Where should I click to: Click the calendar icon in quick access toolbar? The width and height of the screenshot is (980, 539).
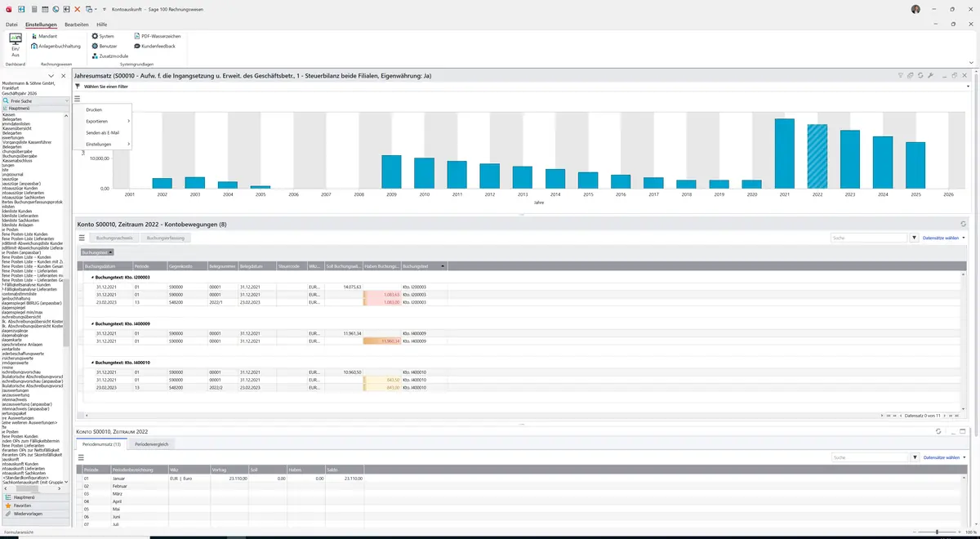click(x=44, y=8)
